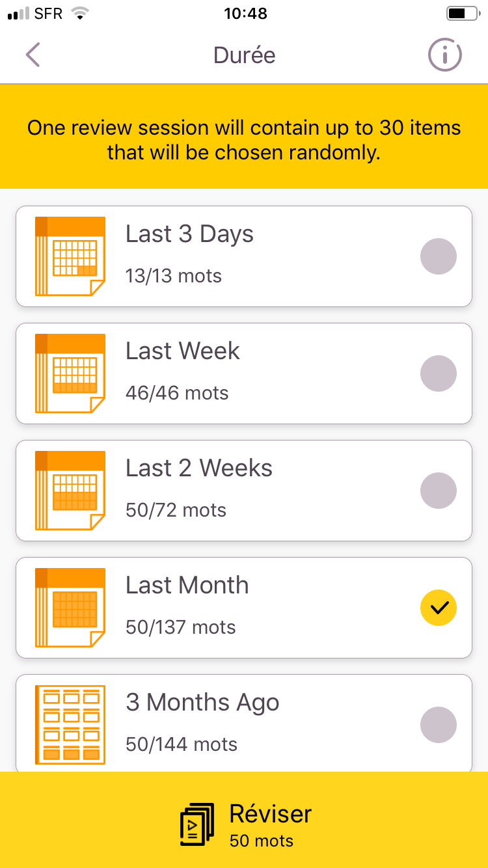The height and width of the screenshot is (868, 488).
Task: Tap the Durée screen title
Action: (x=244, y=55)
